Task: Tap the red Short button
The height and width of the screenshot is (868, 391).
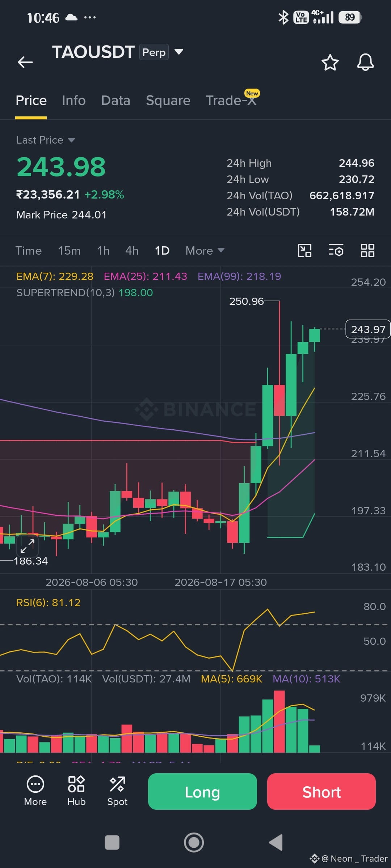Action: click(321, 792)
